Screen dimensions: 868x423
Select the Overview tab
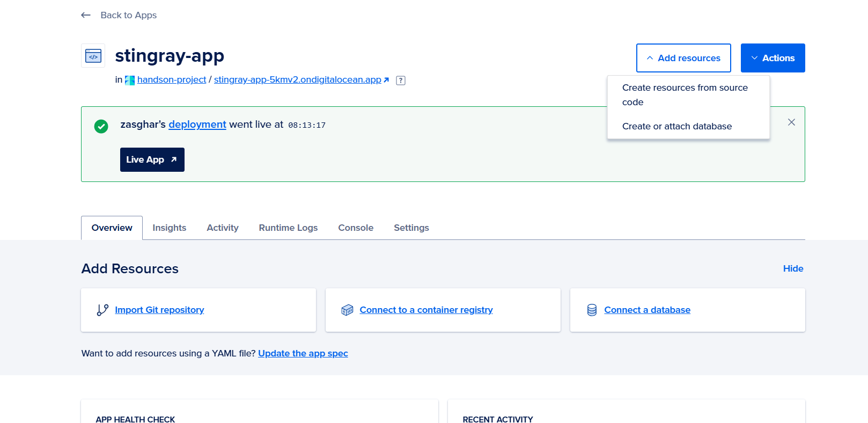pyautogui.click(x=112, y=228)
